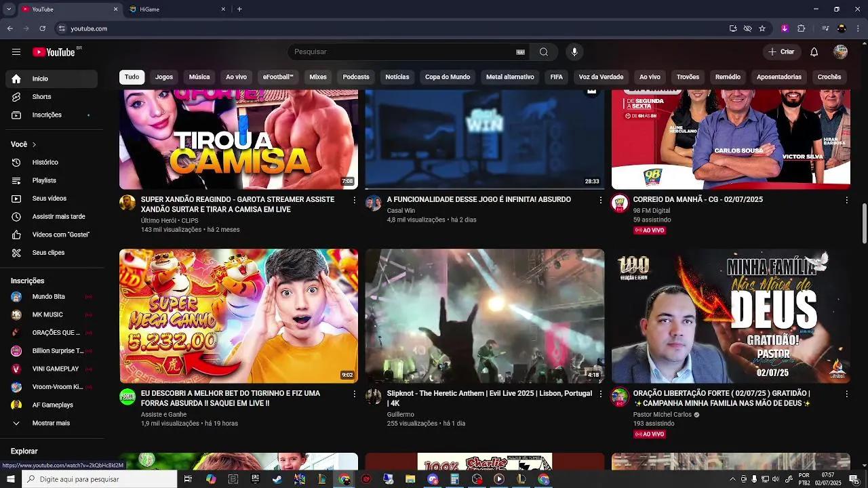Open options for CORREIO DA MANHÃ video
The image size is (868, 488).
click(846, 200)
